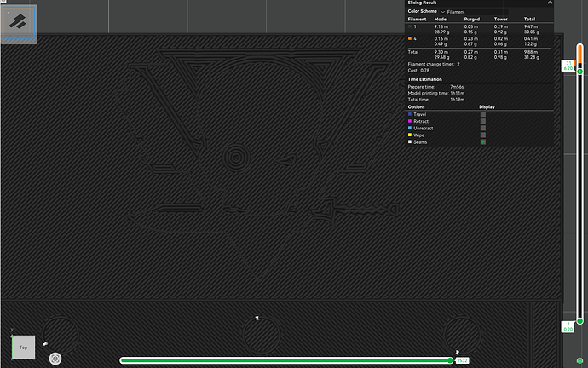Image resolution: width=588 pixels, height=368 pixels.
Task: Click the round camera view icon beside the cube
Action: (55, 359)
